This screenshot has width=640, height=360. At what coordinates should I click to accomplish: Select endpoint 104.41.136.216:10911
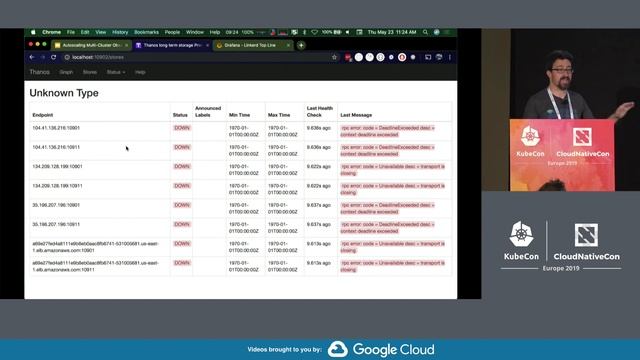[x=56, y=147]
